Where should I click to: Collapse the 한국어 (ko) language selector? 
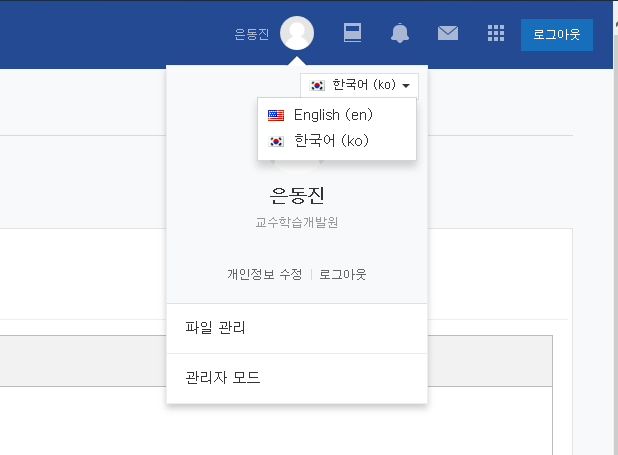pyautogui.click(x=359, y=85)
